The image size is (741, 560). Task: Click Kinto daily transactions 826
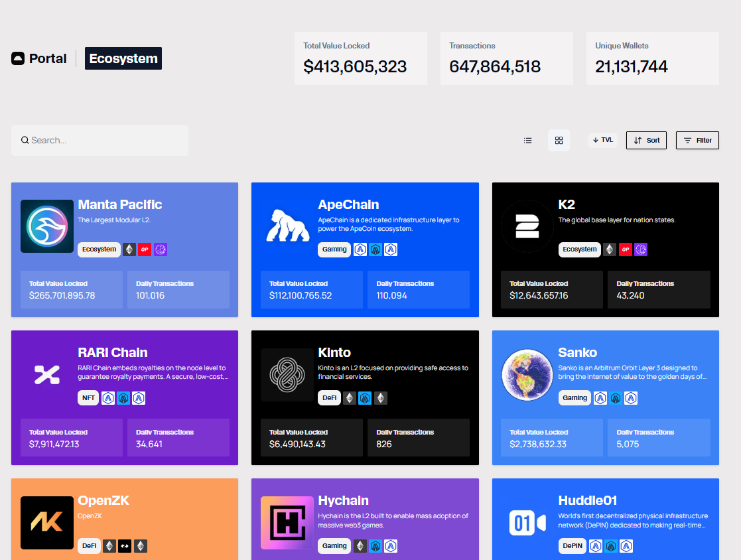383,445
